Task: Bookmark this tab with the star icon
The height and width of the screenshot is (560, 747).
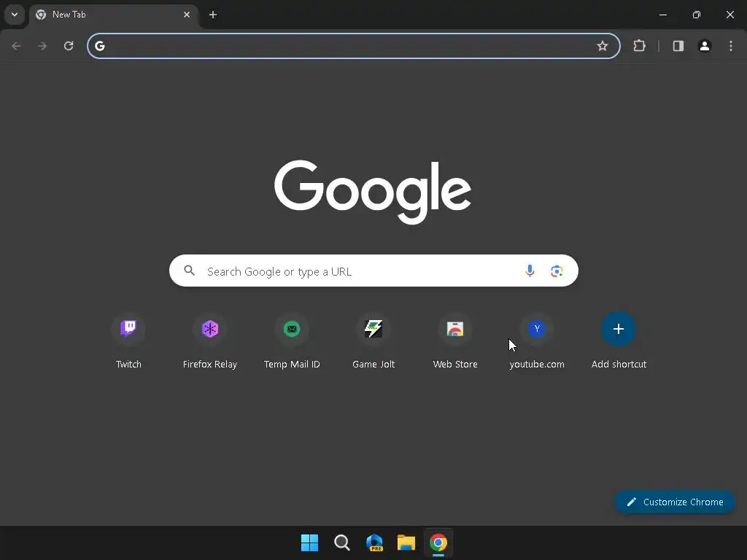Action: (602, 46)
